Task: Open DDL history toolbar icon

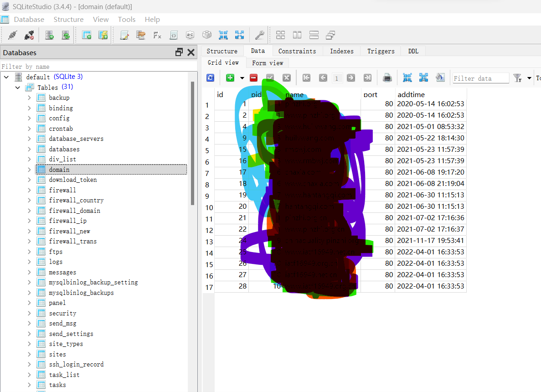Action: pyautogui.click(x=141, y=35)
